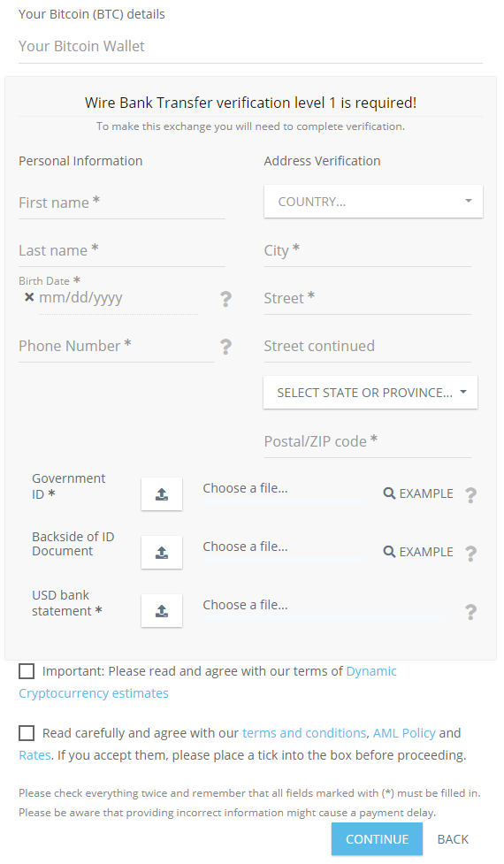
Task: Click the USD bank statement help question mark
Action: click(471, 612)
